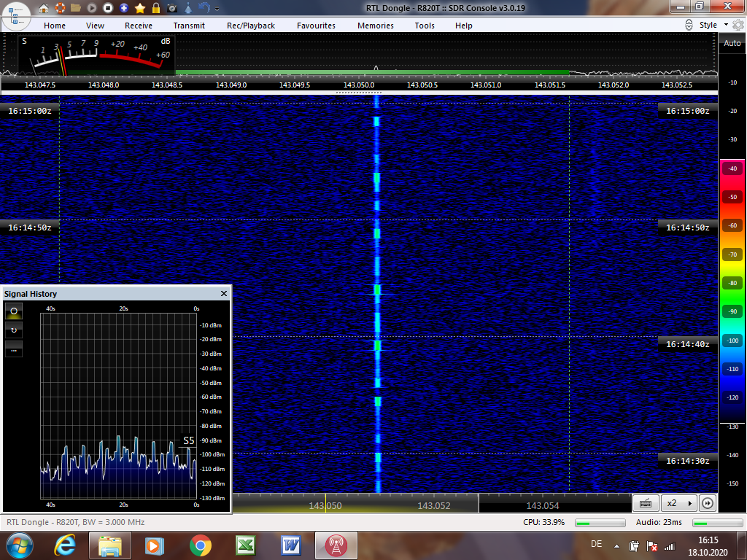The height and width of the screenshot is (560, 747).
Task: Click the blue undo arrow icon
Action: click(204, 8)
